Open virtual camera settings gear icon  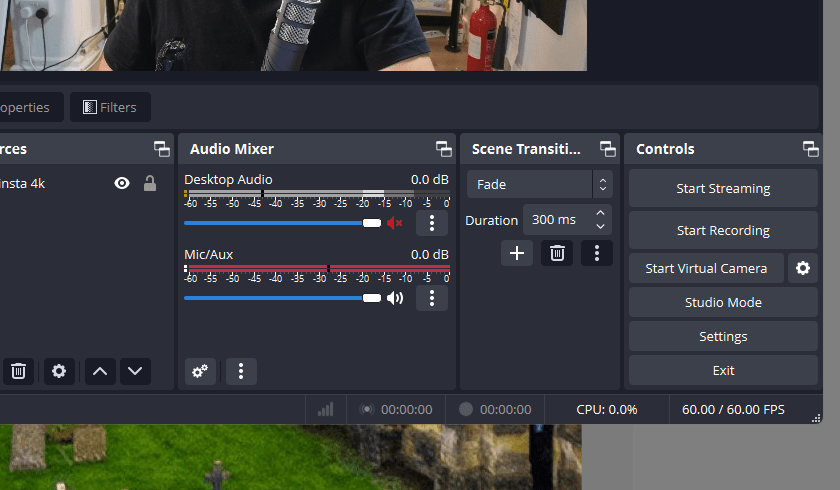tap(802, 268)
